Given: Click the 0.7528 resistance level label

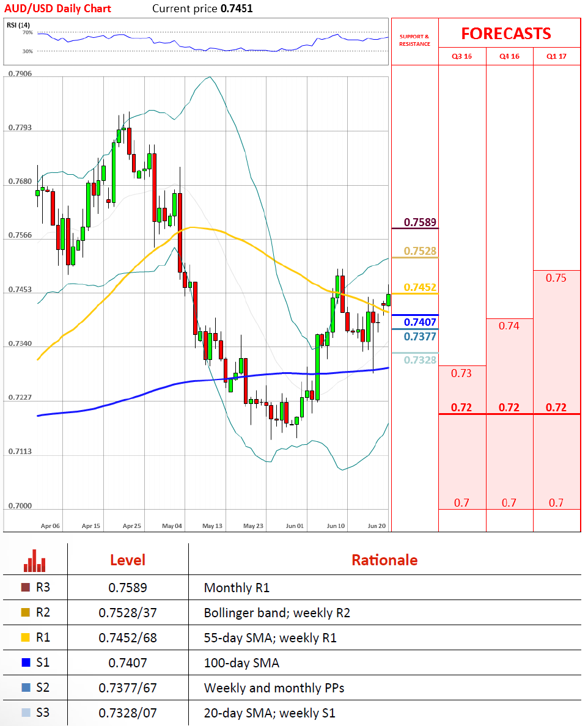Looking at the screenshot, I should pyautogui.click(x=420, y=251).
